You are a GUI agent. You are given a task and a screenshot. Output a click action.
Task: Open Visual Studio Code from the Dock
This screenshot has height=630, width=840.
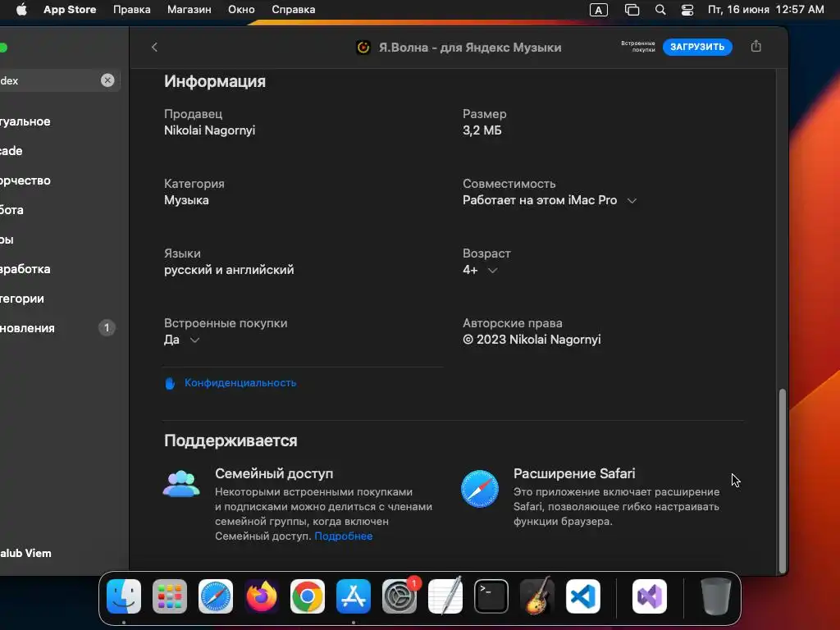click(x=583, y=596)
